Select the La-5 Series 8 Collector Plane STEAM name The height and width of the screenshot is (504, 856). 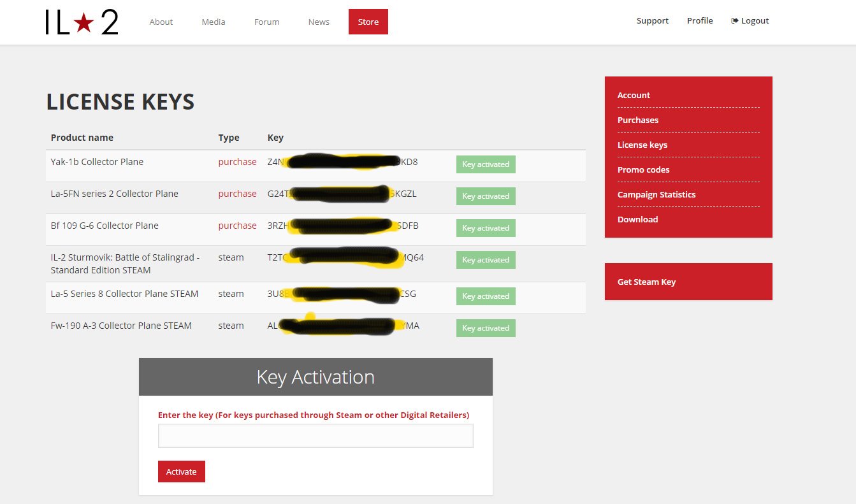pyautogui.click(x=124, y=294)
